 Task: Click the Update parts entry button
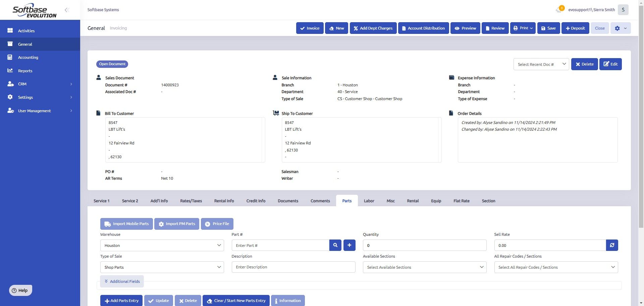pyautogui.click(x=159, y=301)
